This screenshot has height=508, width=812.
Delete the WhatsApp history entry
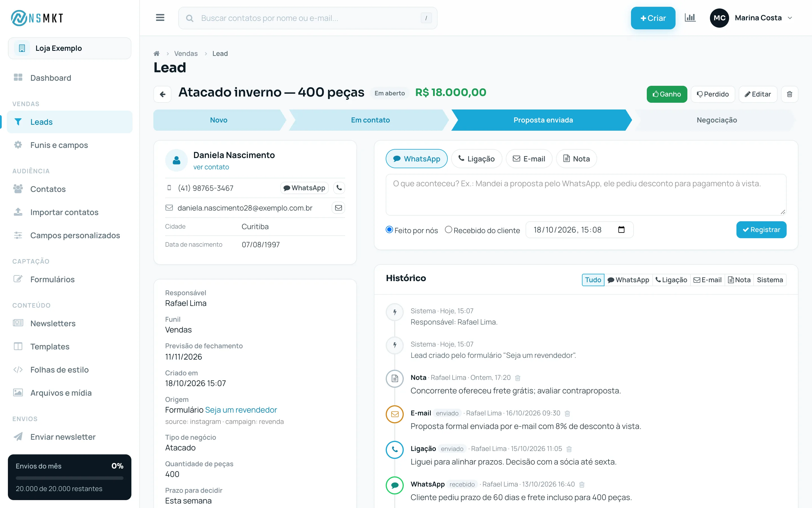coord(582,485)
